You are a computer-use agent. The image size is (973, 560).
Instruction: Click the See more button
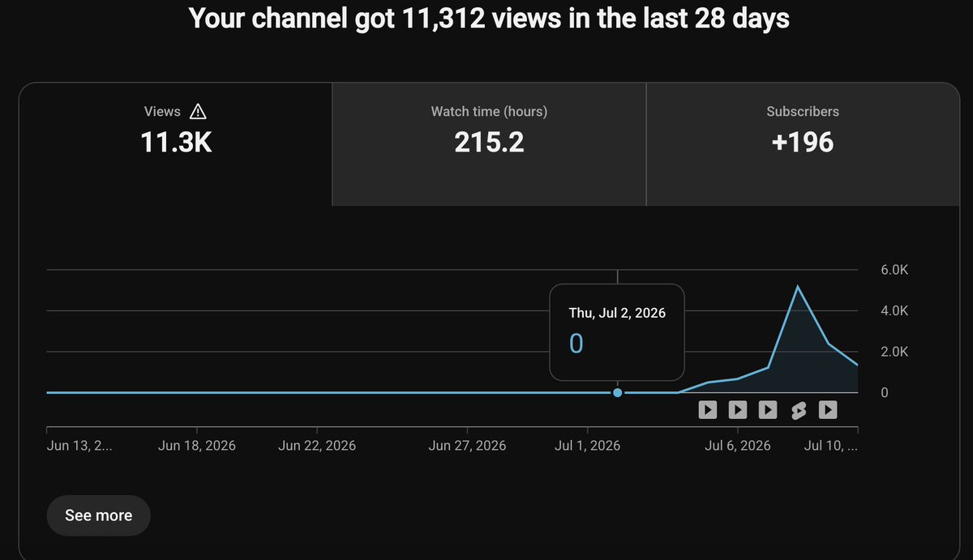click(x=98, y=515)
